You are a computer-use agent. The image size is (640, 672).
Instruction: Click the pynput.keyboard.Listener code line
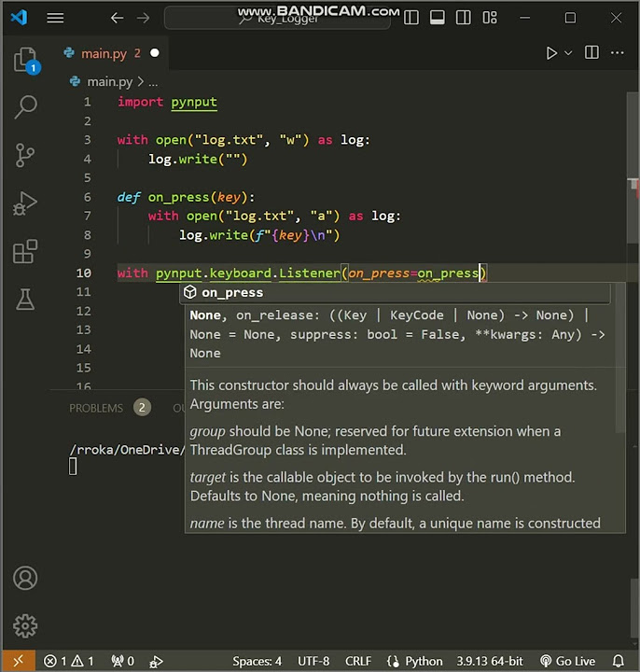pos(302,273)
